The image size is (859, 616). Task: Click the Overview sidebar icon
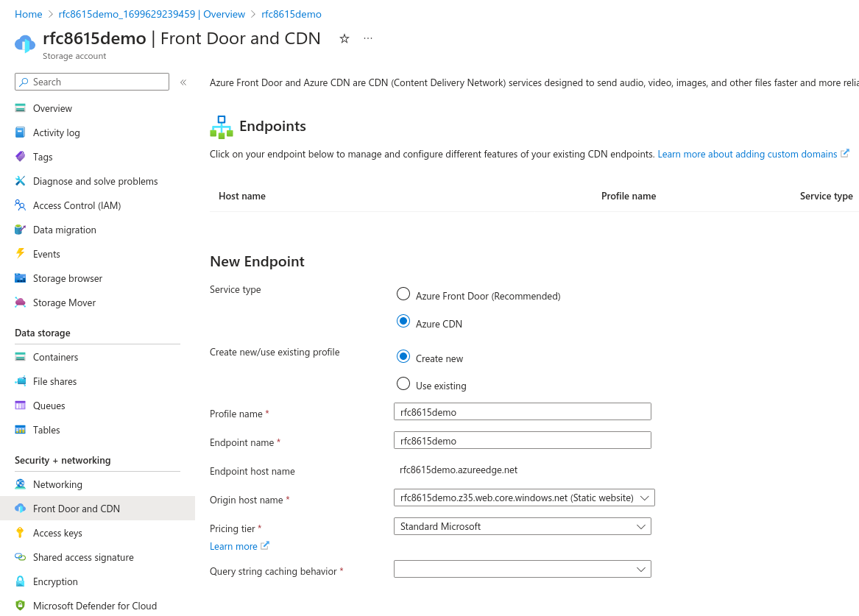click(21, 108)
